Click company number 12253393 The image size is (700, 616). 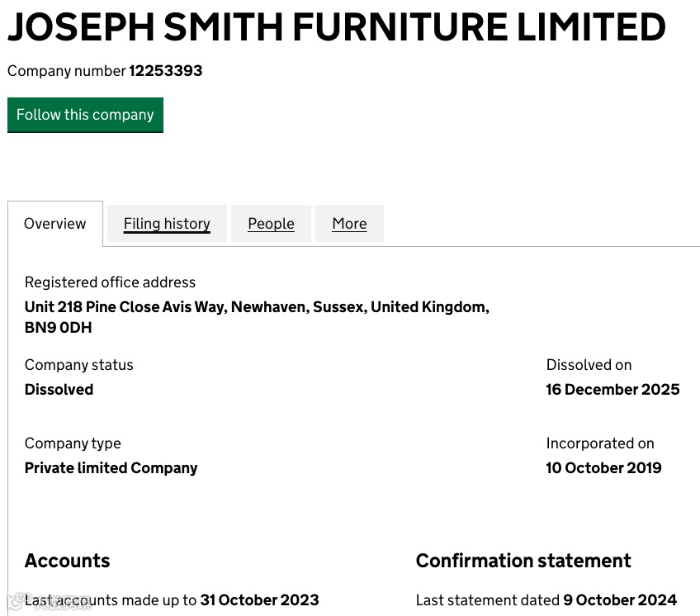click(x=165, y=71)
